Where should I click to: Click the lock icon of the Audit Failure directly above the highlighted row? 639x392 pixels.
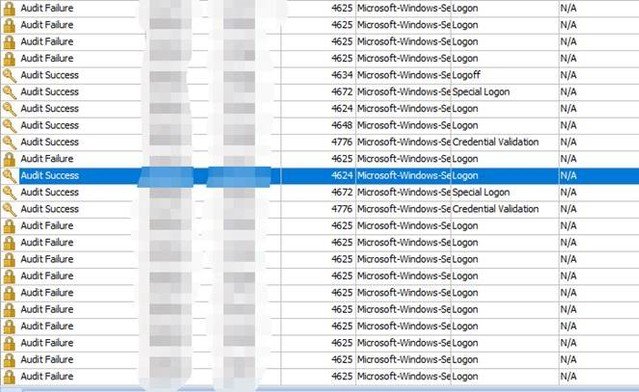coord(9,159)
